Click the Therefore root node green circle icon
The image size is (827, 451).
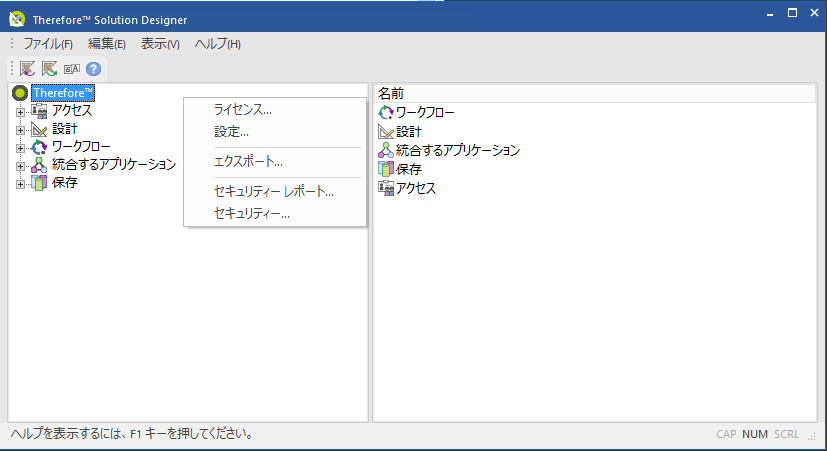20,93
